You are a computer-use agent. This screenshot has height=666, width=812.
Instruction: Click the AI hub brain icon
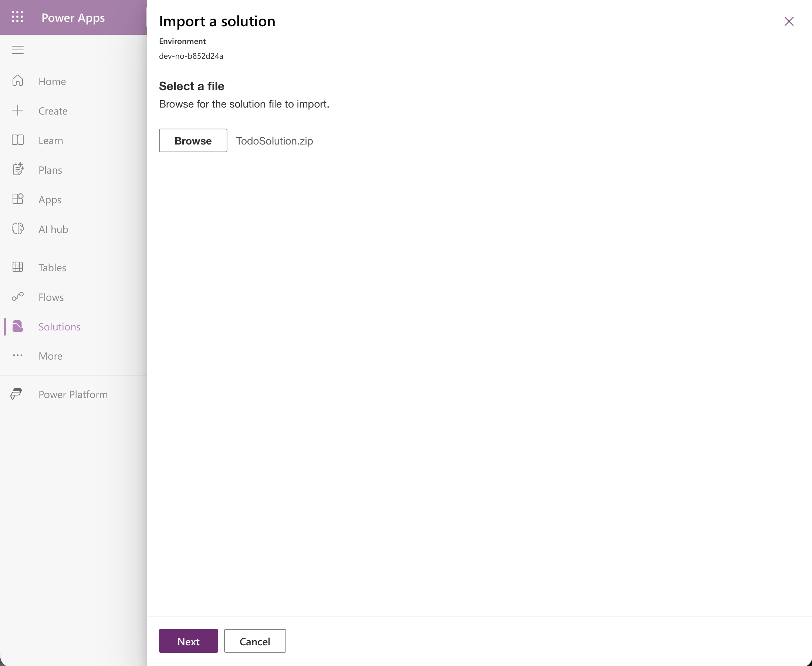tap(18, 229)
